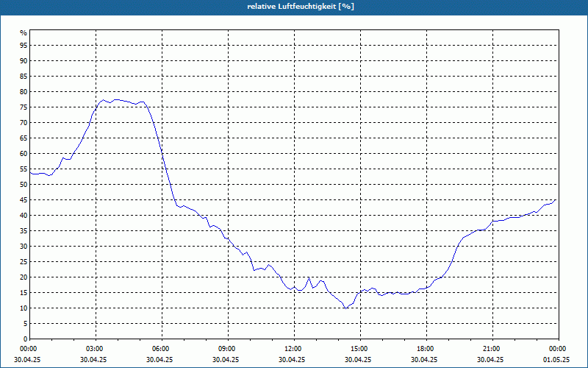Click the '50' y-axis label
Screen dimensions: 588x368
[24, 185]
